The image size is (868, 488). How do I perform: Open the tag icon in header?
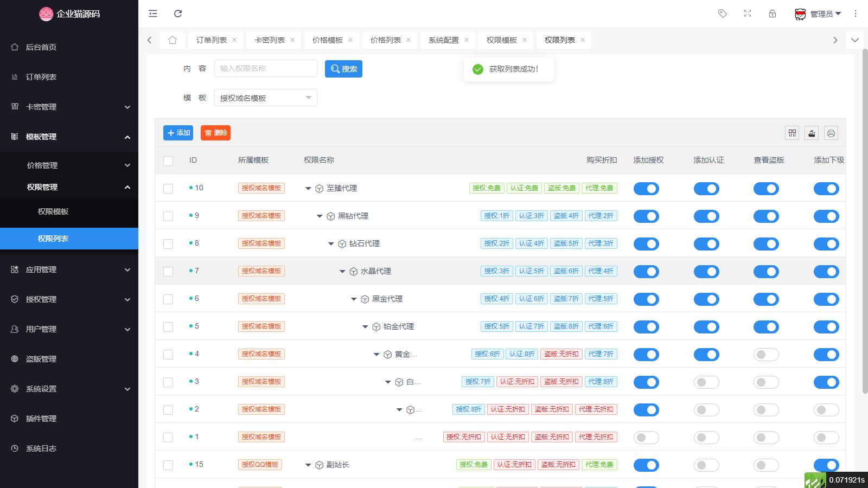point(722,14)
